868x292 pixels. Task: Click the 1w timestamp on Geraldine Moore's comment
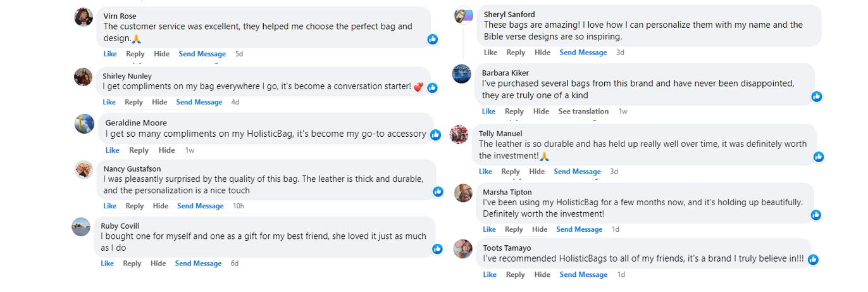click(x=190, y=150)
